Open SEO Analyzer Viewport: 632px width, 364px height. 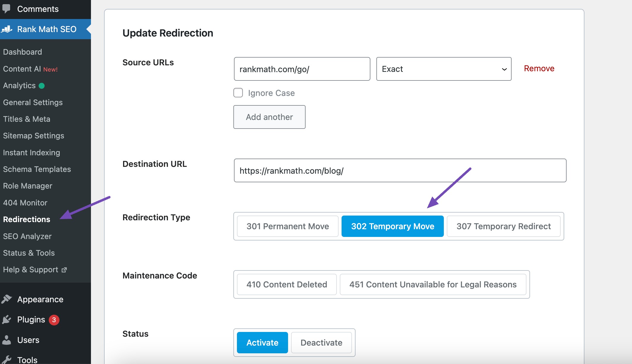(27, 236)
